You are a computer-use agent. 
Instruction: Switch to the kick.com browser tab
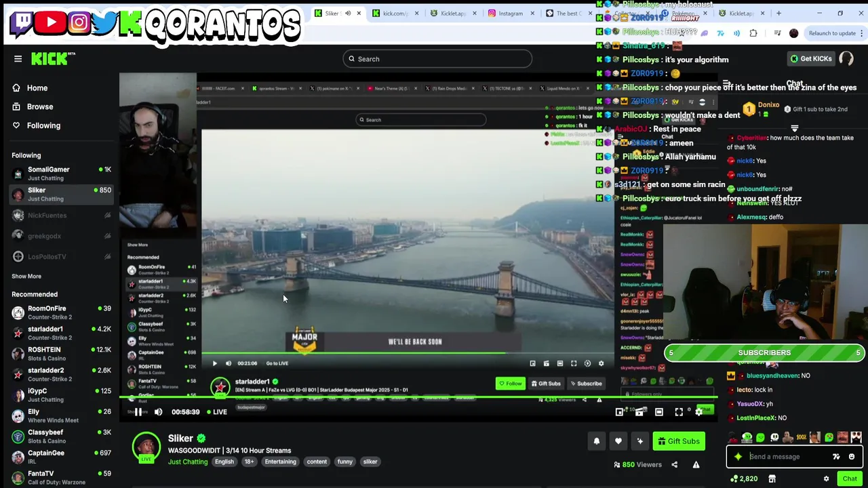395,13
